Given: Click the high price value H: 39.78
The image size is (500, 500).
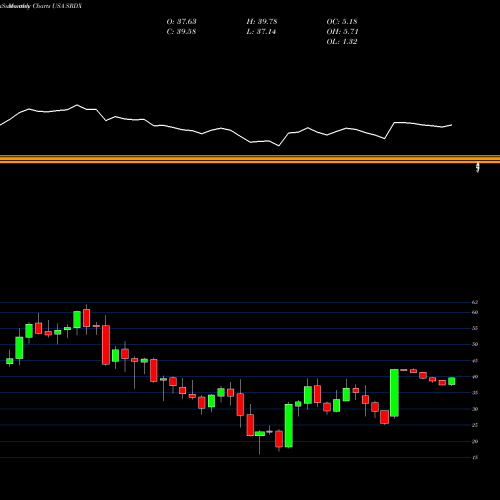Looking at the screenshot, I should [x=262, y=22].
